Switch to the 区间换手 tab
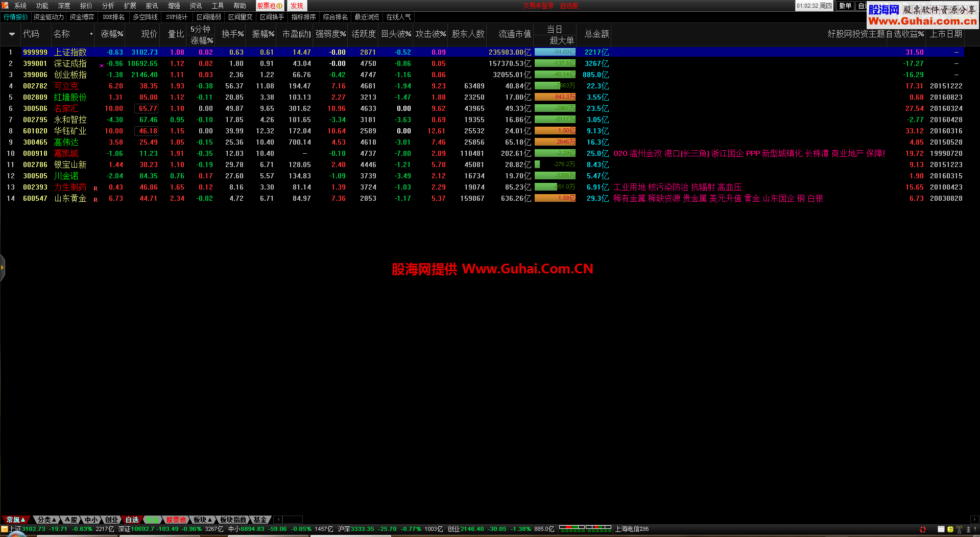The width and height of the screenshot is (980, 537). tap(272, 17)
